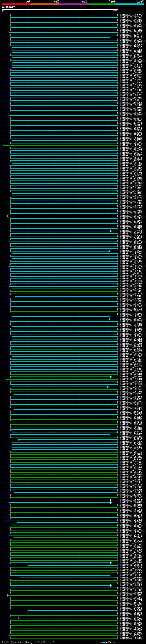This screenshot has height=644, width=146.
Task: Select the UniRef100_C6HT62 label
Action: click(x=131, y=500)
